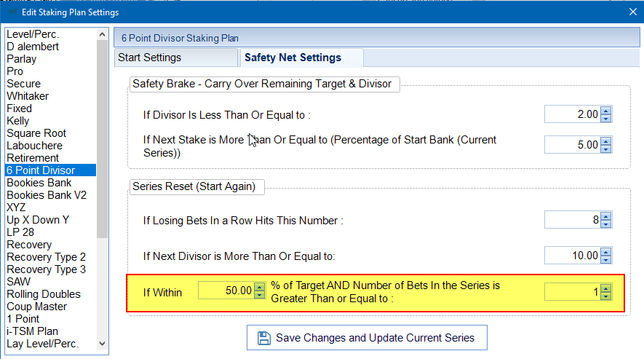Select Rolling Doubles staking plan

(44, 294)
